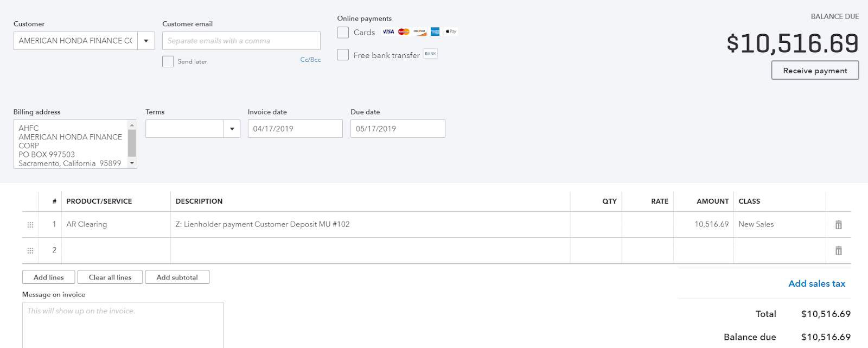The height and width of the screenshot is (348, 868).
Task: Click the Discover card logo
Action: [419, 31]
